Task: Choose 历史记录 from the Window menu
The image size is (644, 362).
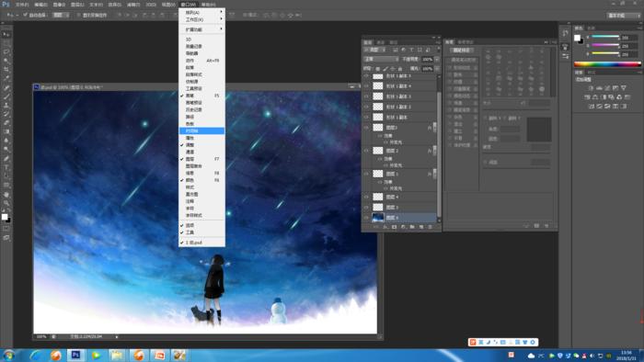Action: click(201, 110)
